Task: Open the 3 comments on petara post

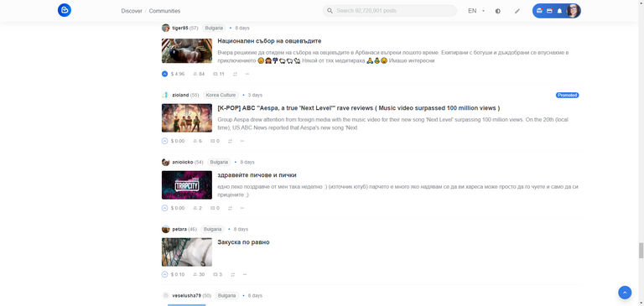Action: click(x=217, y=274)
